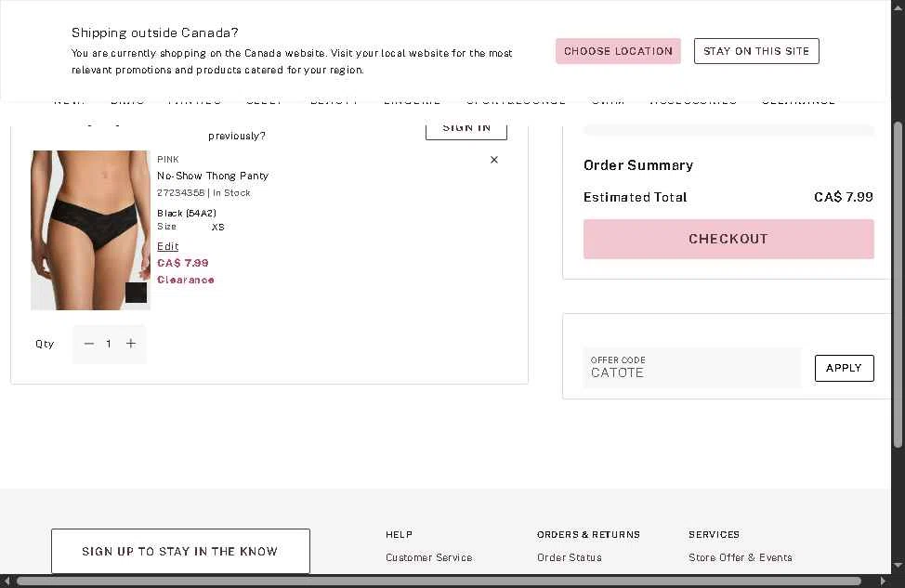This screenshot has height=588, width=905.
Task: Click the pink CHECKOUT button
Action: pos(728,239)
